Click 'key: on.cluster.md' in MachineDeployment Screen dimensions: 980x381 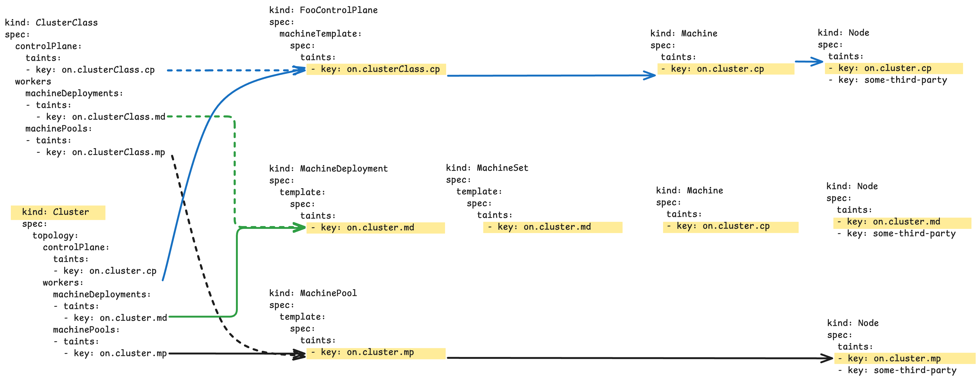tap(376, 228)
